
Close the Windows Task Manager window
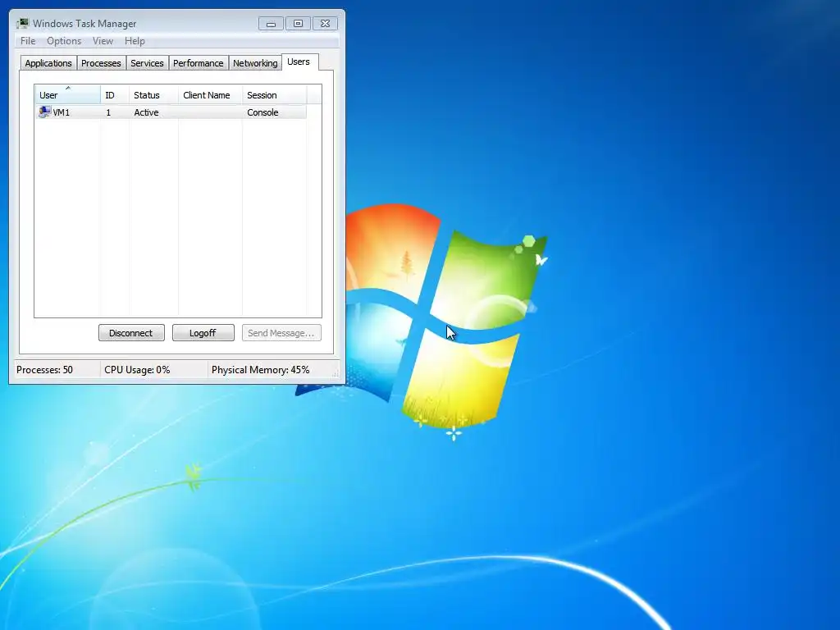coord(325,24)
